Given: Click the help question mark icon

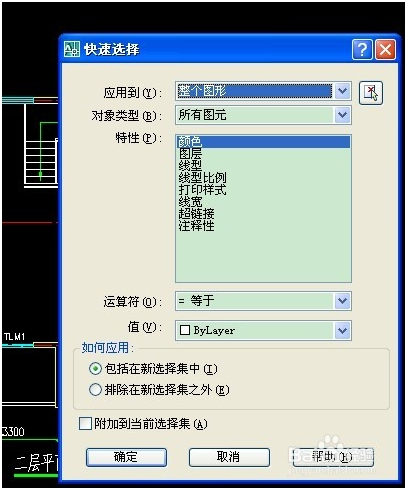Looking at the screenshot, I should click(x=362, y=50).
